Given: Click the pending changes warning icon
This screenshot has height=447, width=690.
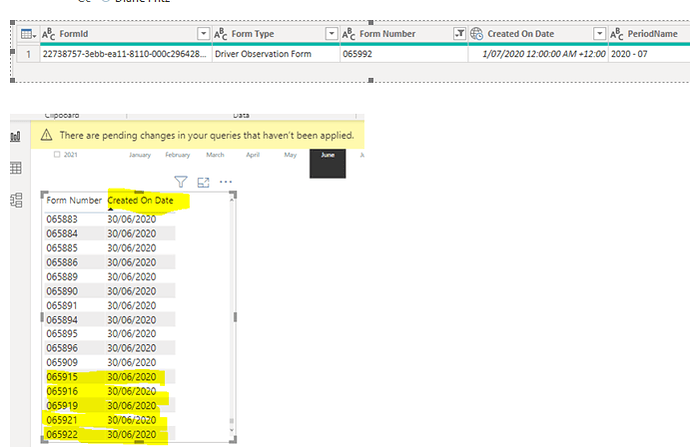Looking at the screenshot, I should pyautogui.click(x=46, y=135).
